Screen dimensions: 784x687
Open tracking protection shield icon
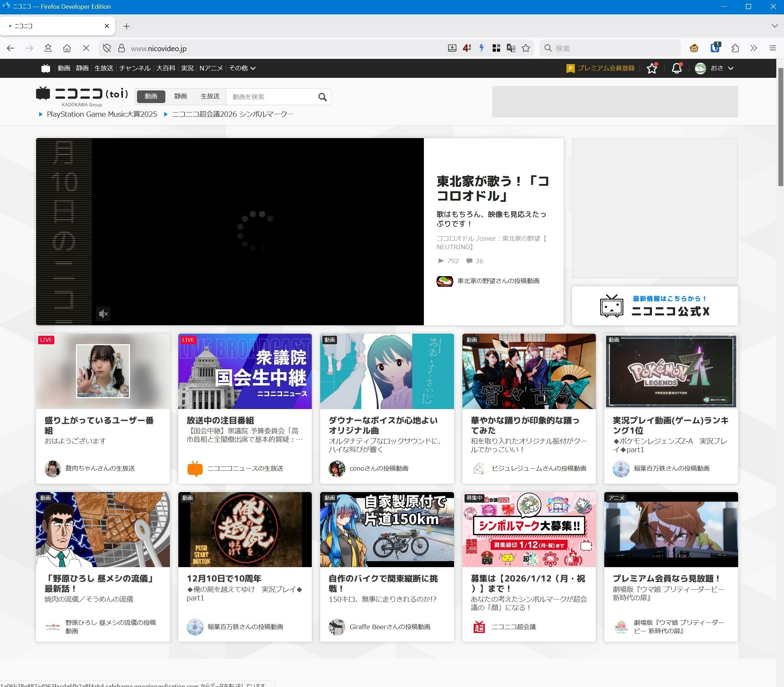click(107, 48)
